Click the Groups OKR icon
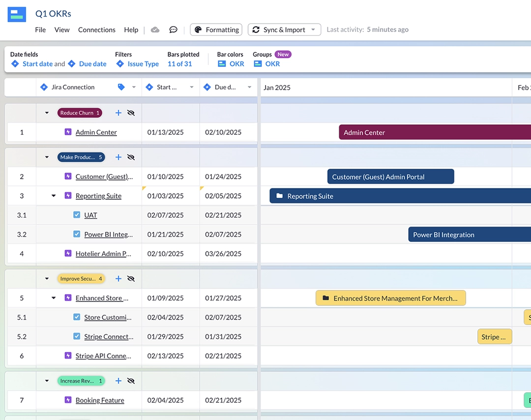This screenshot has height=420, width=531. 258,63
